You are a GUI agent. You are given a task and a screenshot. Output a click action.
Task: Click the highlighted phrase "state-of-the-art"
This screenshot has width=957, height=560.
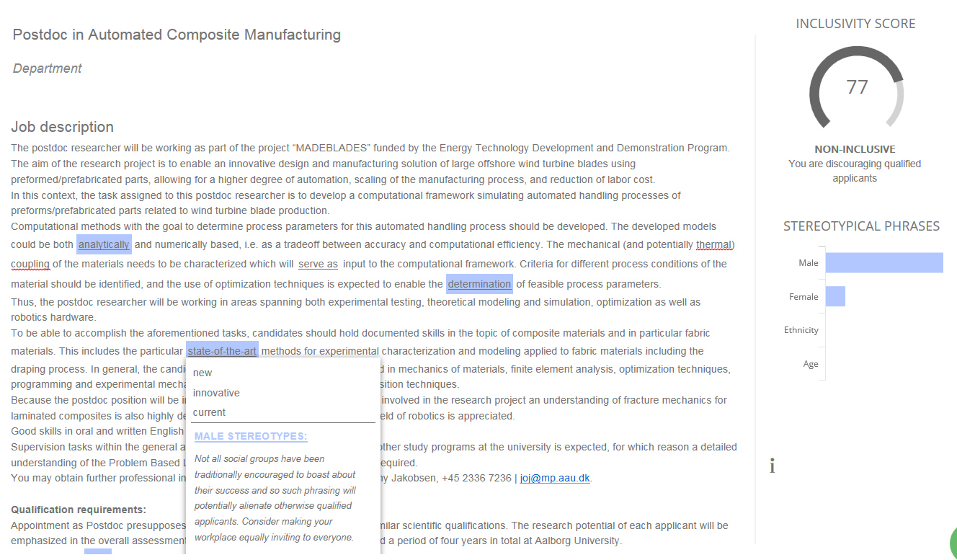(222, 351)
